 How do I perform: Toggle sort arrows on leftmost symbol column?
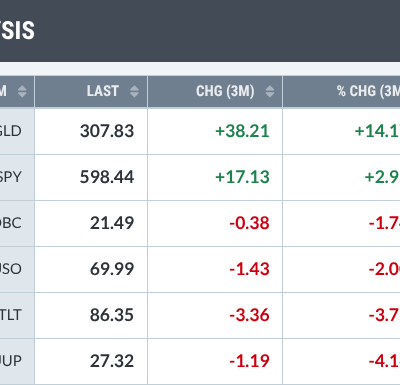(22, 91)
